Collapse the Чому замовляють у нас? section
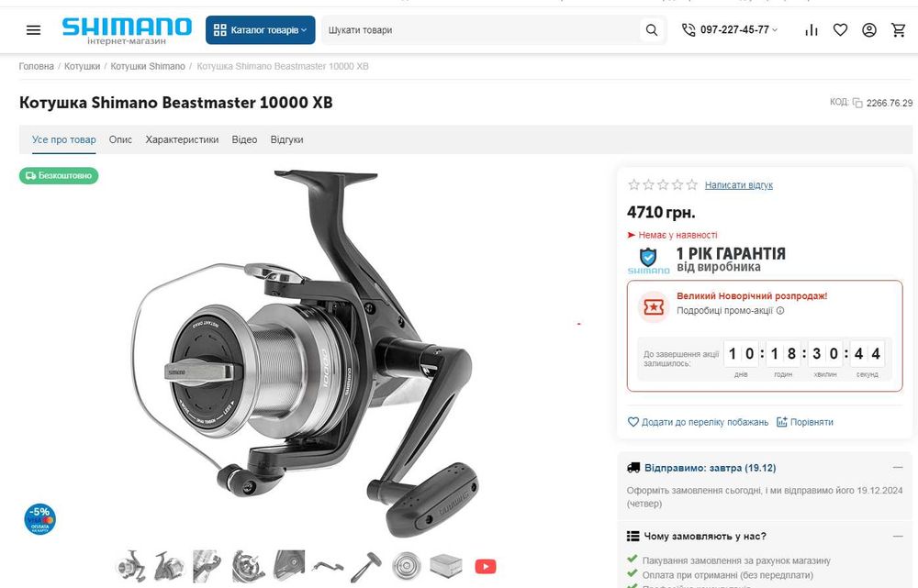918x588 pixels. [897, 536]
